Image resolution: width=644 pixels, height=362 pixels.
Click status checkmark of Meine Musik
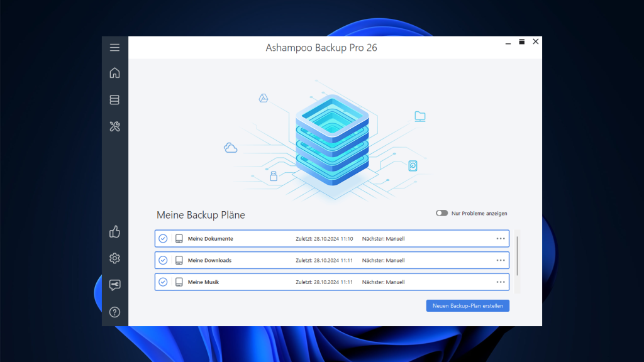pyautogui.click(x=163, y=282)
